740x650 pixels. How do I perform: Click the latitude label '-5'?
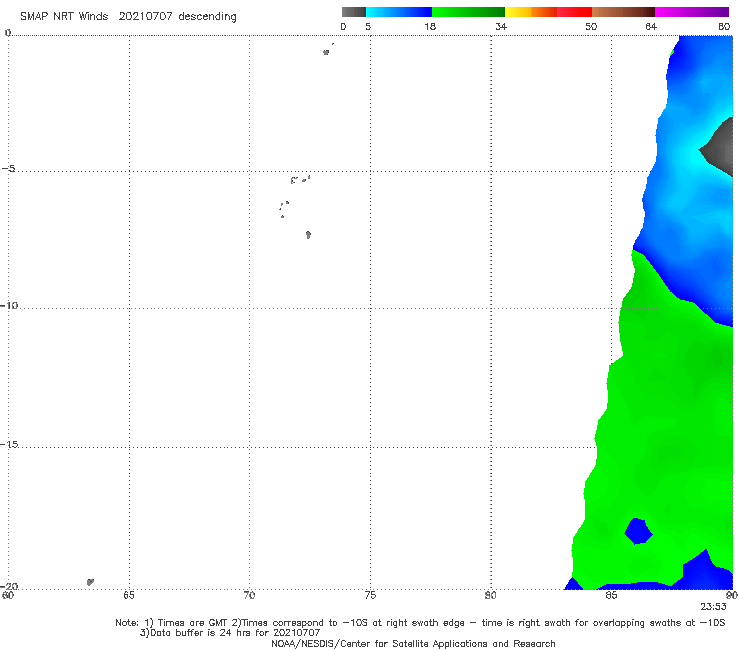8,169
